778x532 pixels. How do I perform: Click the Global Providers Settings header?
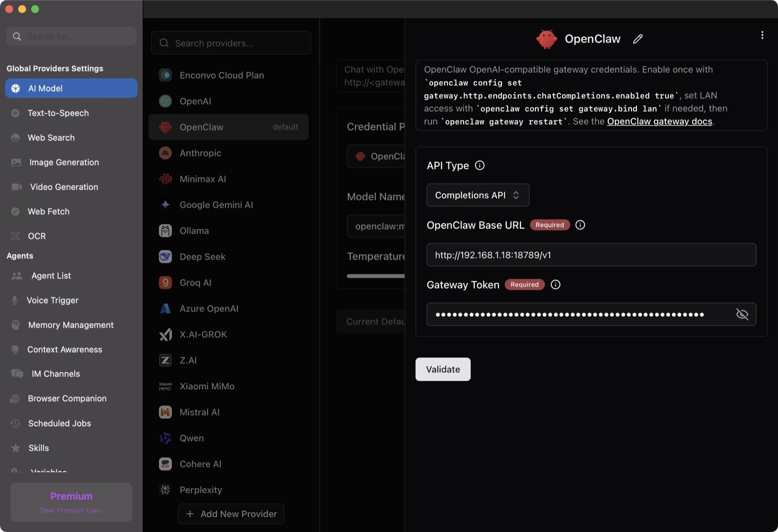pyautogui.click(x=55, y=68)
